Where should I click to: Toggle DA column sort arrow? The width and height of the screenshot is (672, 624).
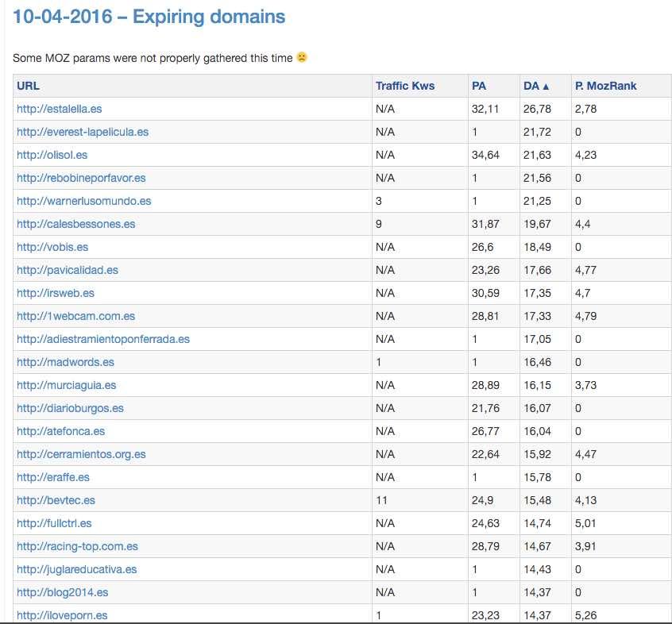pos(537,86)
